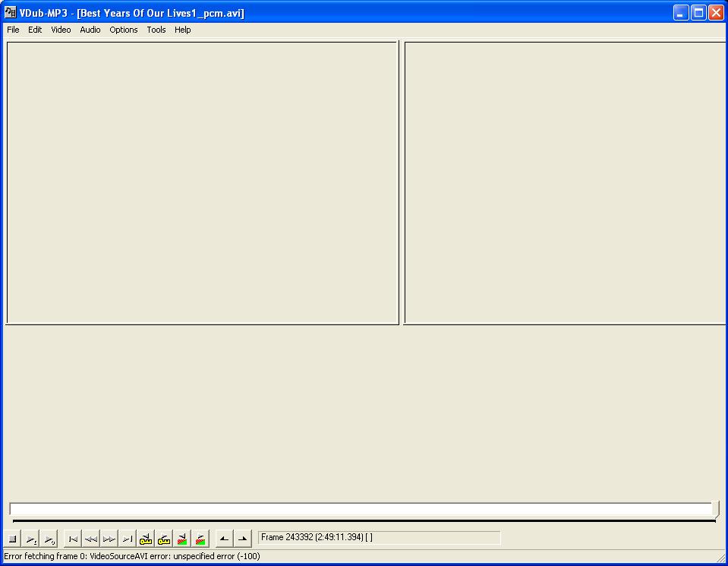This screenshot has width=728, height=566.
Task: Click the Stop playback button
Action: pyautogui.click(x=13, y=539)
